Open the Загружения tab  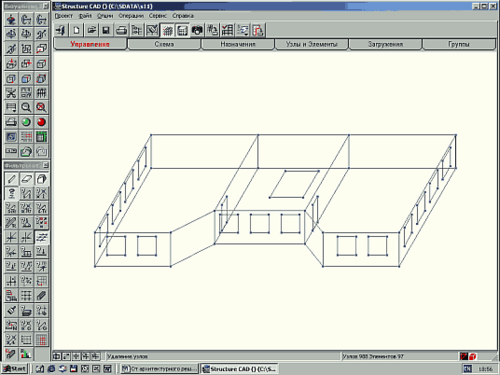point(385,44)
